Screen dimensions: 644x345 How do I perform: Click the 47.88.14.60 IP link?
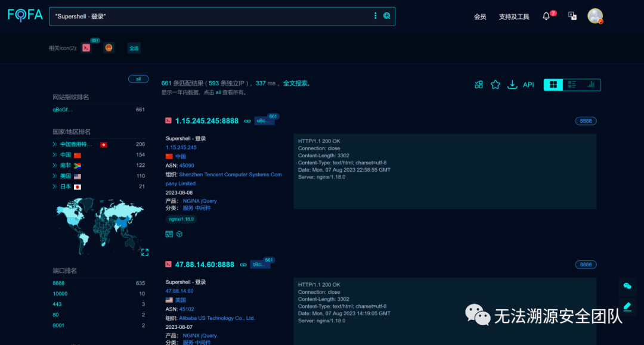click(179, 291)
